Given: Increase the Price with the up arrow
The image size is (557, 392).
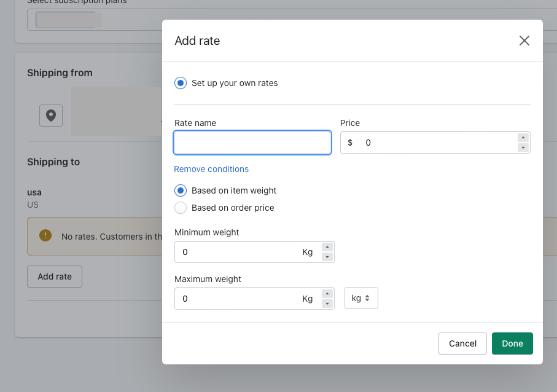Looking at the screenshot, I should 523,138.
